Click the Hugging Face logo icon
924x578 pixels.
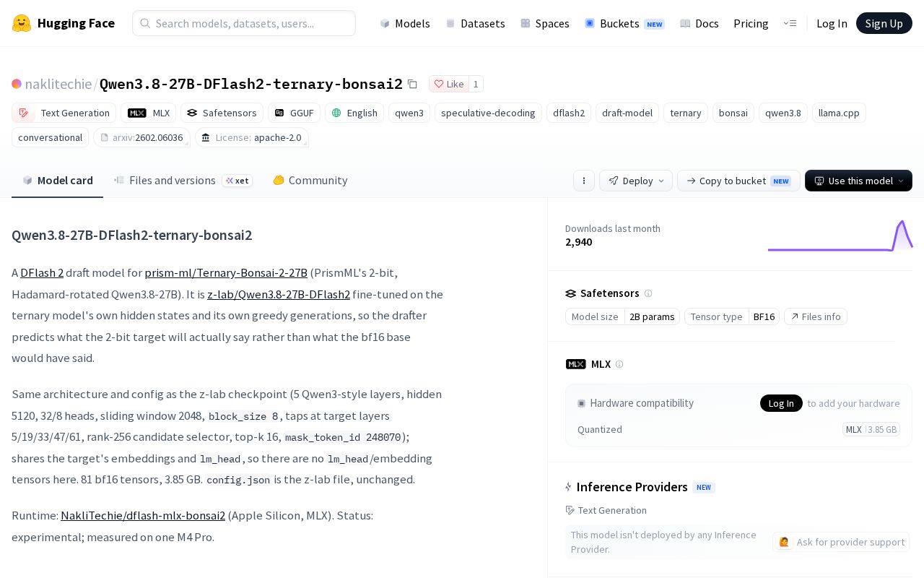click(x=22, y=23)
